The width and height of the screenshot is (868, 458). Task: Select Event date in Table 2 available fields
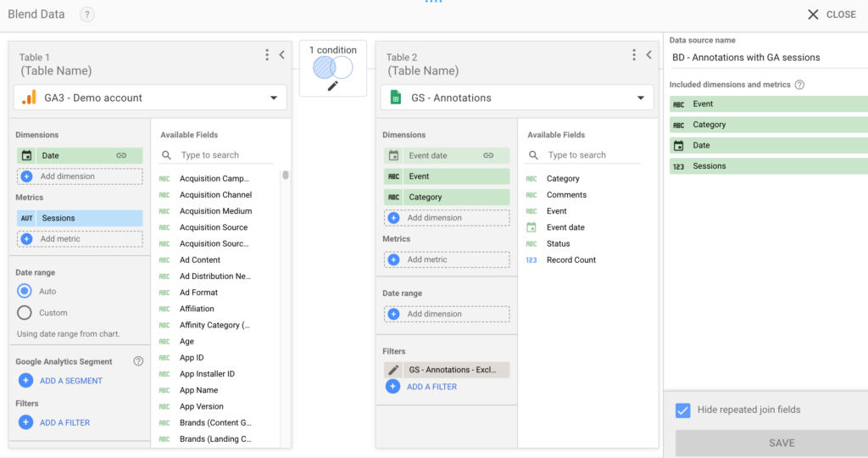click(565, 227)
